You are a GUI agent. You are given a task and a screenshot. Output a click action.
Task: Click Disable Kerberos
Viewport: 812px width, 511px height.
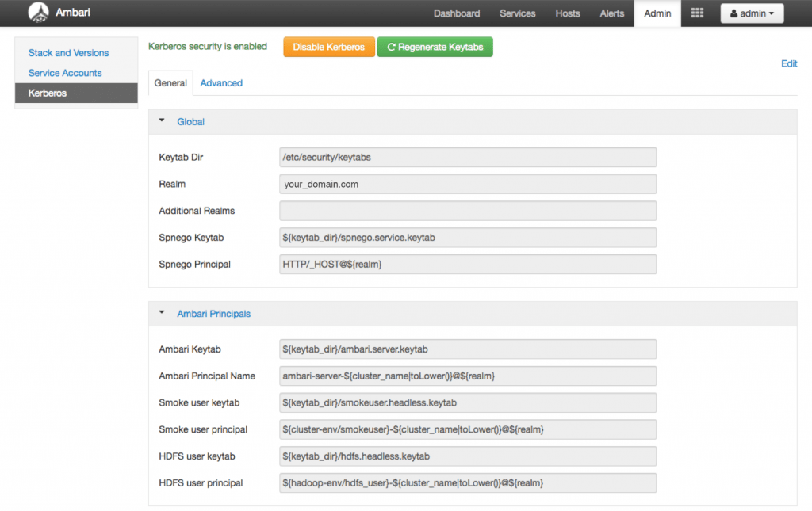pyautogui.click(x=328, y=47)
